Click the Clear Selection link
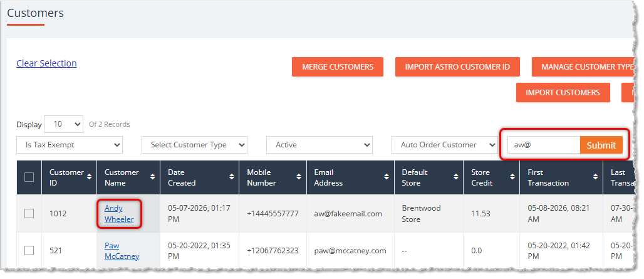Screen dimensions: 644x279 [x=46, y=63]
